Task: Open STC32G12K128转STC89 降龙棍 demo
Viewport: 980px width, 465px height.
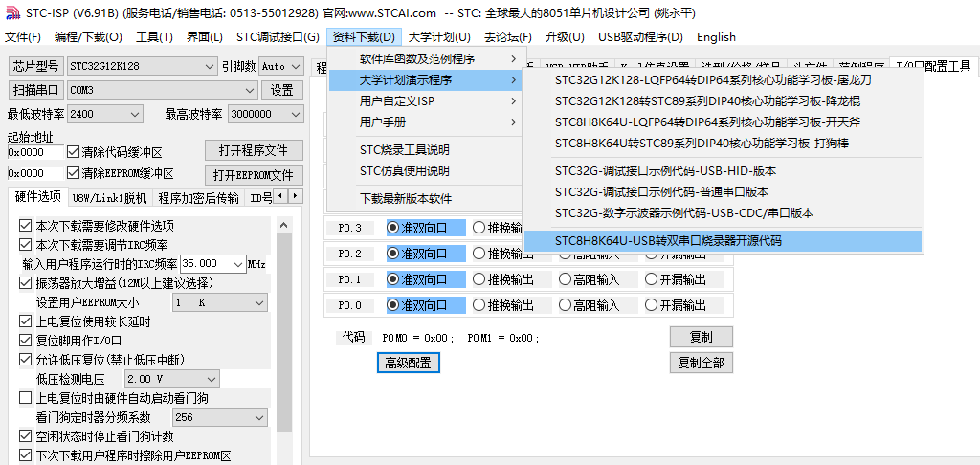Action: pyautogui.click(x=723, y=100)
